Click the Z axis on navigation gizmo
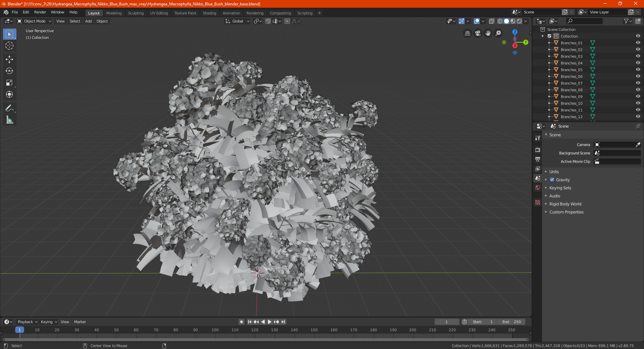644x349 pixels. (515, 32)
